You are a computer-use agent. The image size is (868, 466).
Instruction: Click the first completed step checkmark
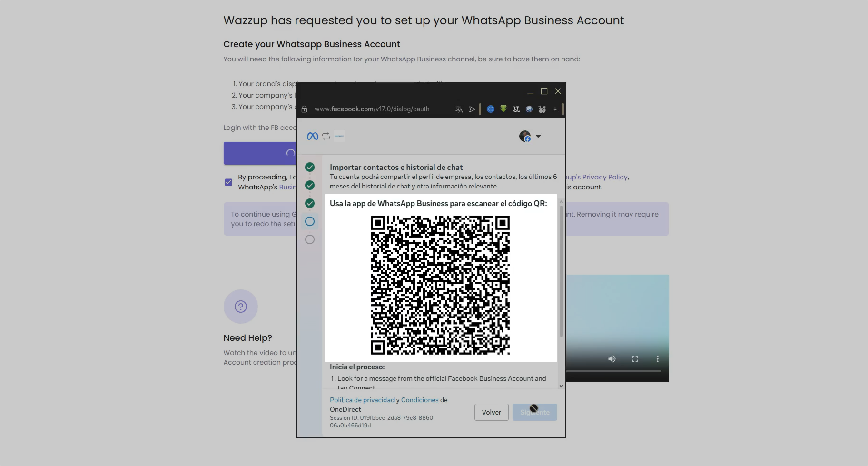pyautogui.click(x=310, y=167)
